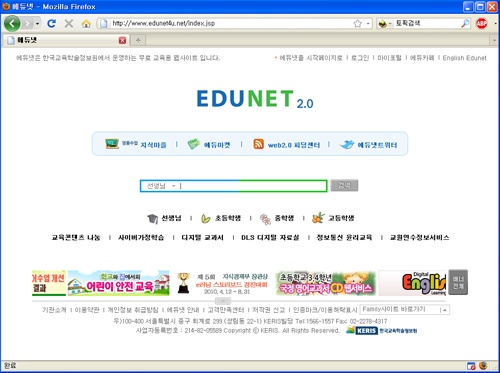
Task: Reload the page with the refresh icon
Action: [51, 23]
